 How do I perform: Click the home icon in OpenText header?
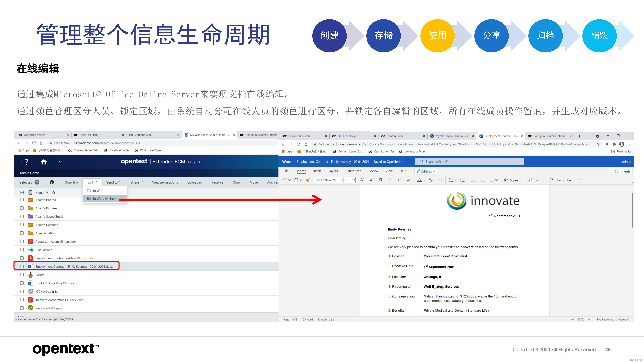pyautogui.click(x=44, y=162)
